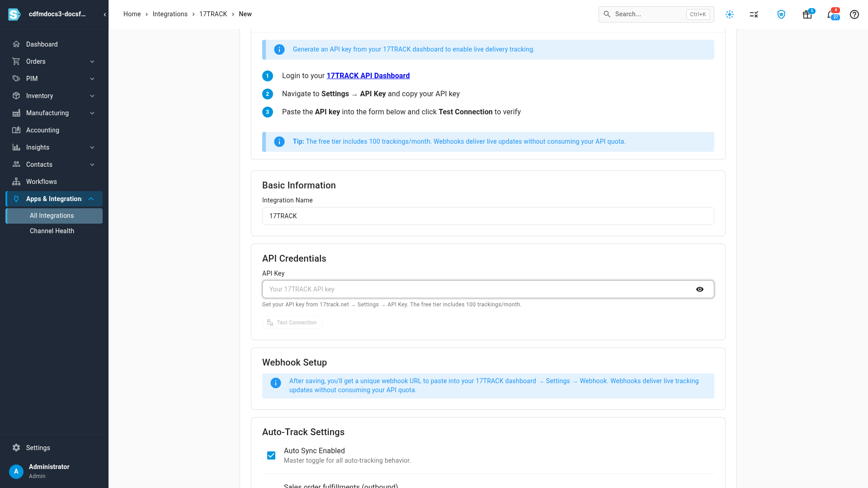Open the AI assistant sparkle icon

730,14
